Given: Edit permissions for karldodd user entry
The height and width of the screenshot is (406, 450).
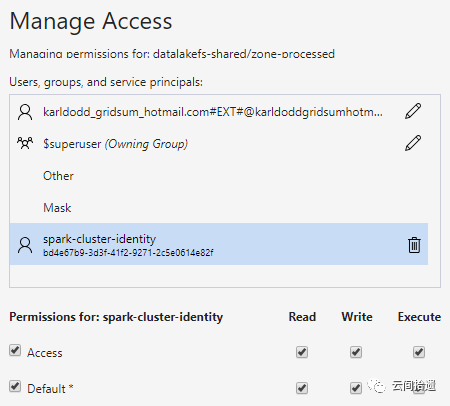Looking at the screenshot, I should coord(413,111).
